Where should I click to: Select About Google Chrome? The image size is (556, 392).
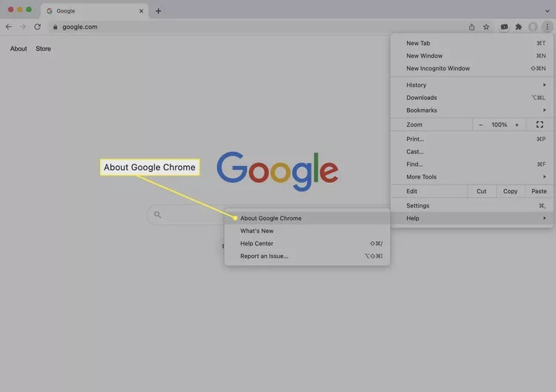point(307,219)
